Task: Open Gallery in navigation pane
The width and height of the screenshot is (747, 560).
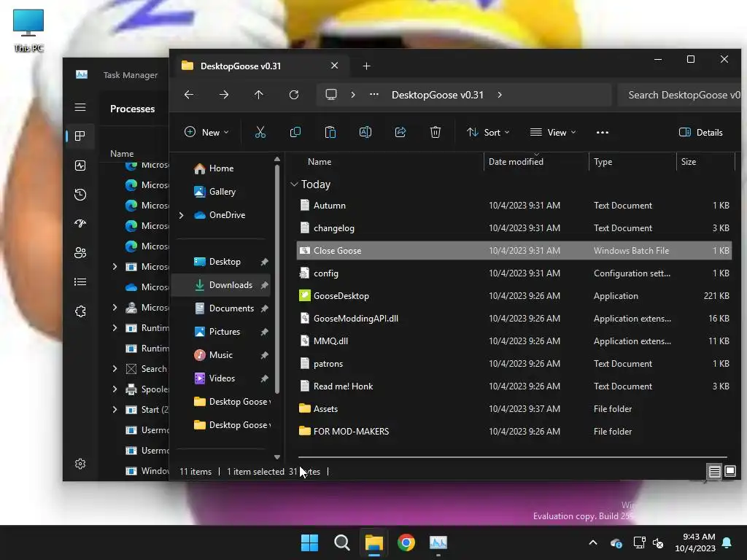Action: click(222, 192)
